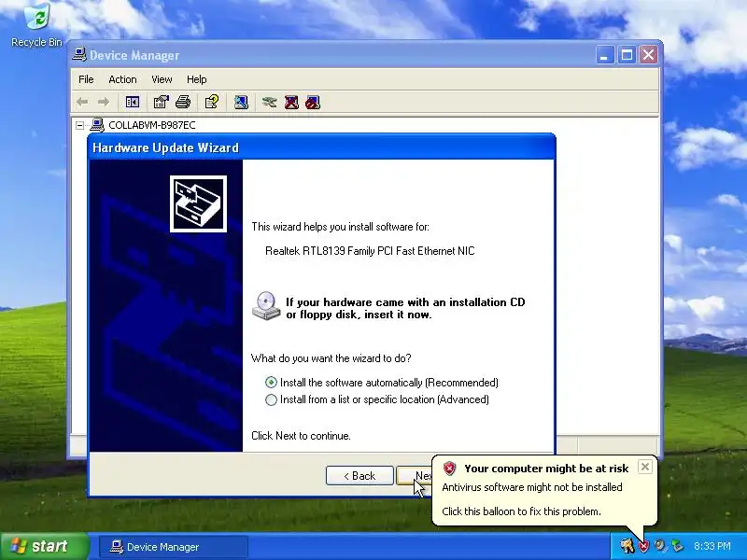This screenshot has width=747, height=560.
Task: Click the Safely Remove Hardware tray icon
Action: click(676, 546)
